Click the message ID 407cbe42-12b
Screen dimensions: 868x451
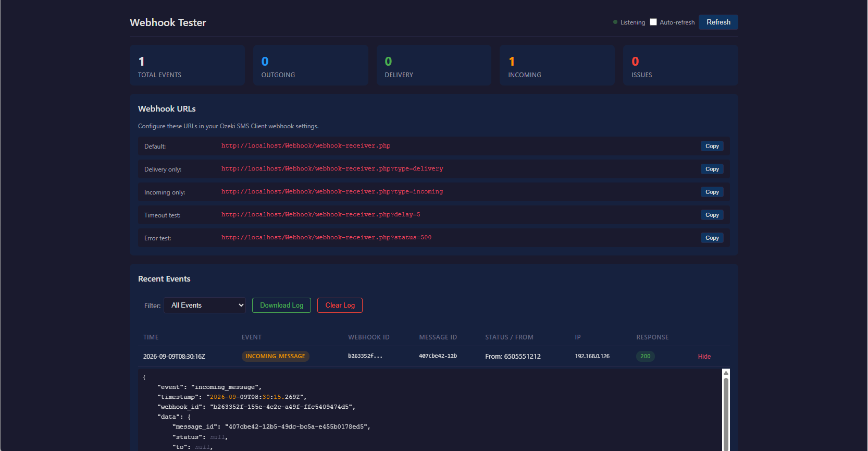[x=438, y=356]
